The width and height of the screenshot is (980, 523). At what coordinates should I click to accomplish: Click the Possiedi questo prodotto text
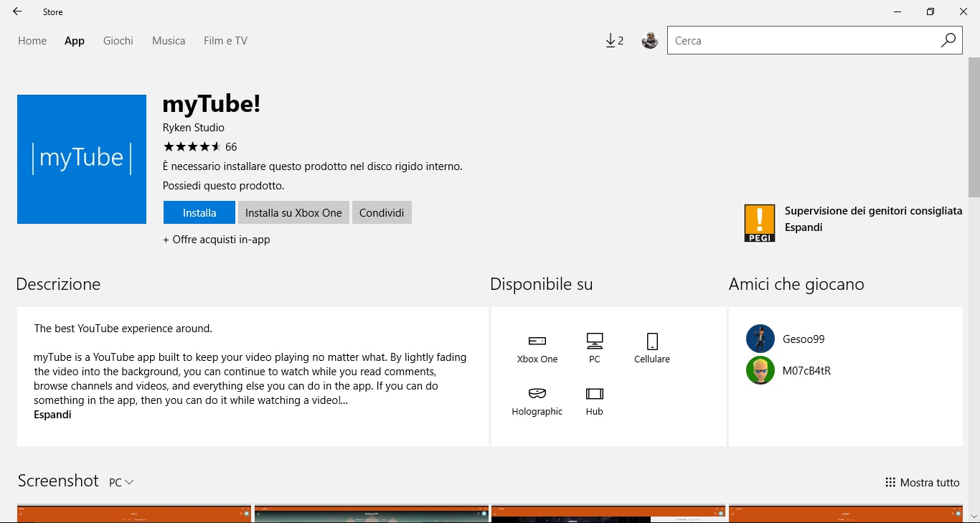click(224, 186)
